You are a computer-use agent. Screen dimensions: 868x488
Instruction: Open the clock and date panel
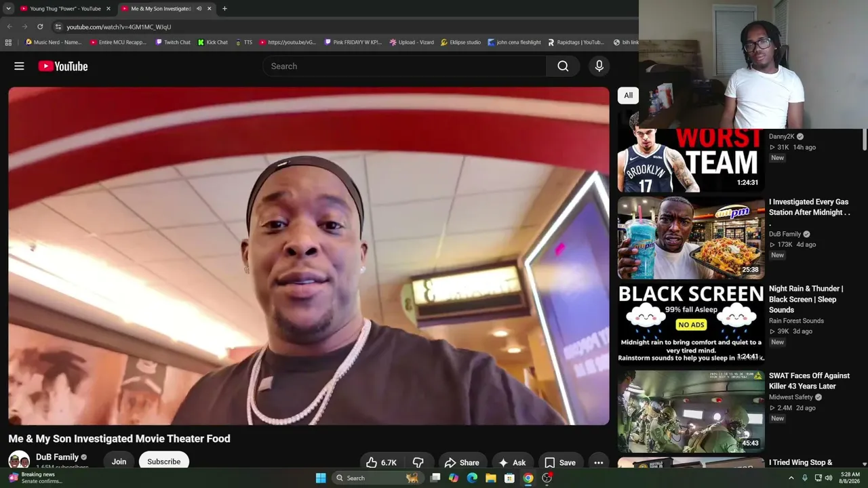850,478
